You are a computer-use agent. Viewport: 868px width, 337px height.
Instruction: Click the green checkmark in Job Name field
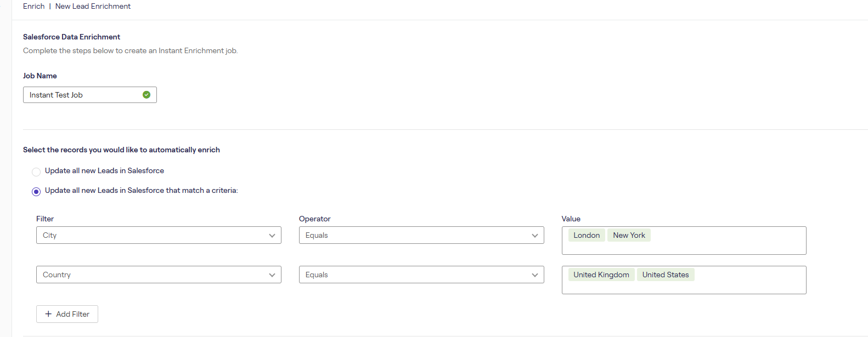[x=146, y=95]
